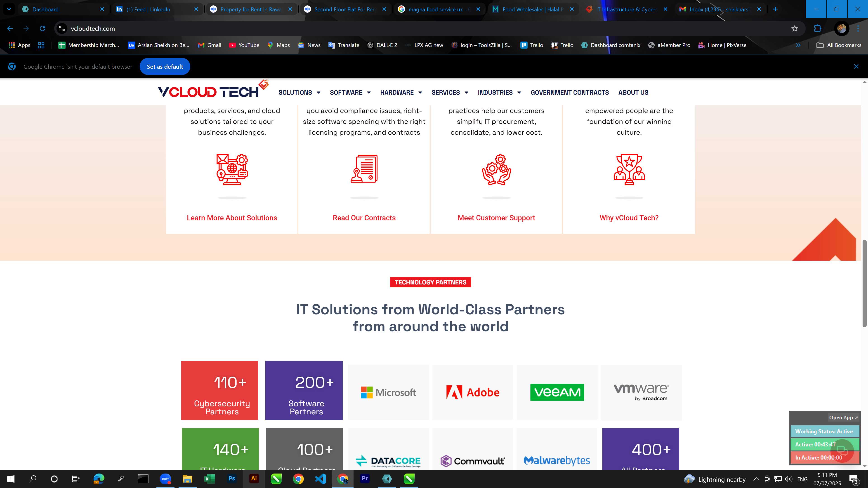Open the Lightning nearby weather widget
The width and height of the screenshot is (868, 488).
click(x=714, y=479)
